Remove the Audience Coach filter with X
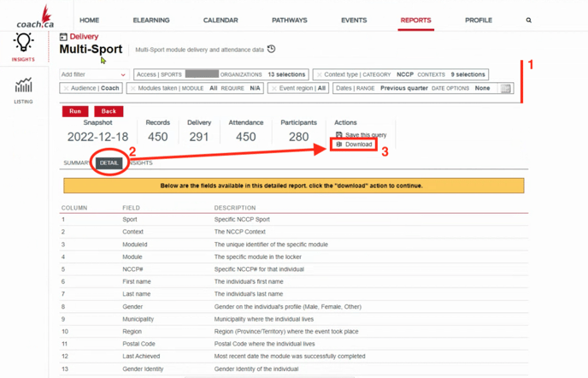Screen dimensions: 588x378 pos(67,88)
